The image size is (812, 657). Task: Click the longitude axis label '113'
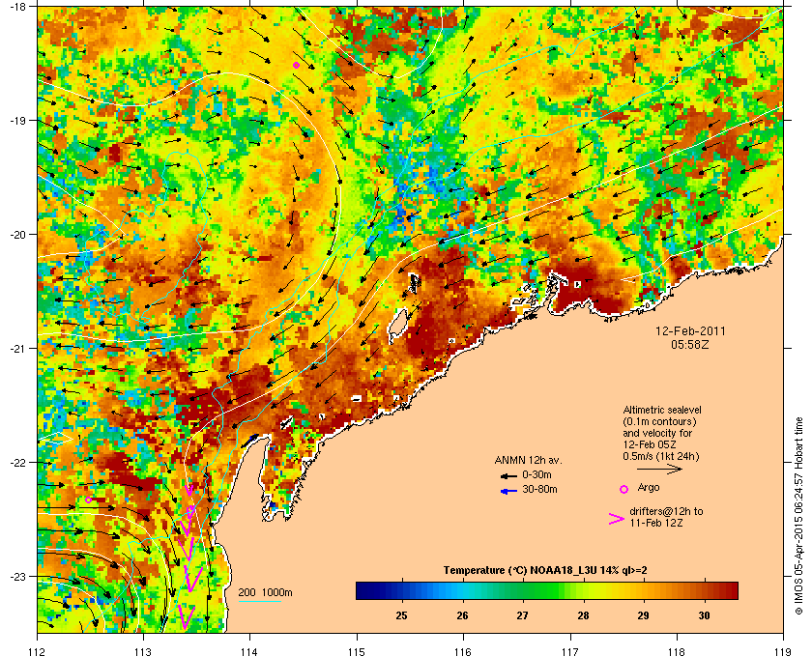143,651
